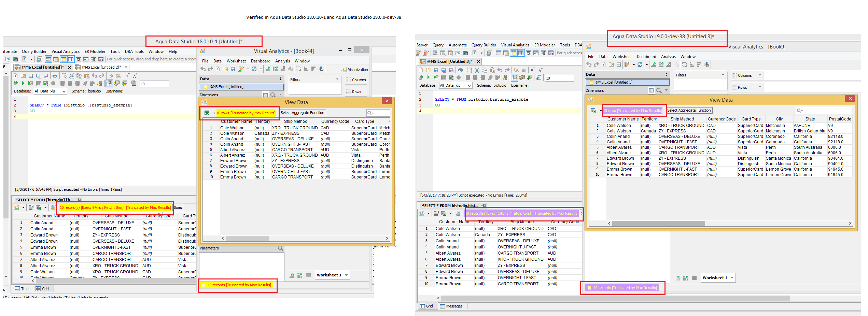
Task: Click the magnifier icon beside Dimensions in Book9
Action: (659, 90)
